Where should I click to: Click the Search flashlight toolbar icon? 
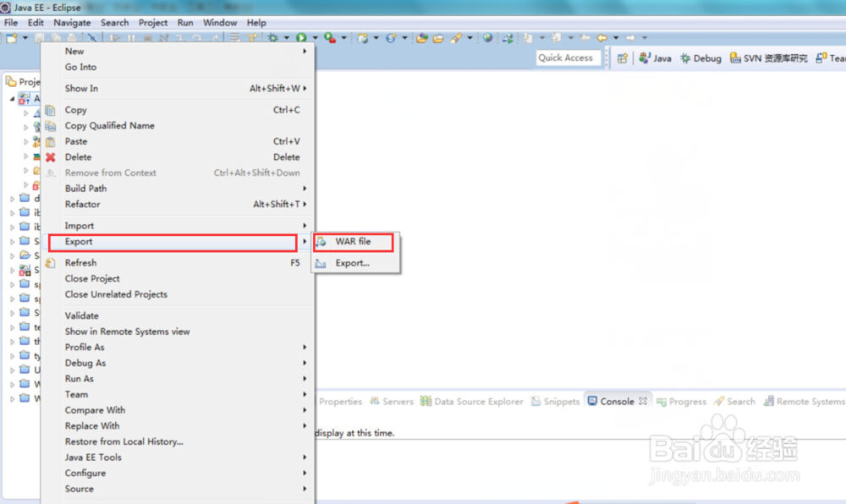point(457,38)
